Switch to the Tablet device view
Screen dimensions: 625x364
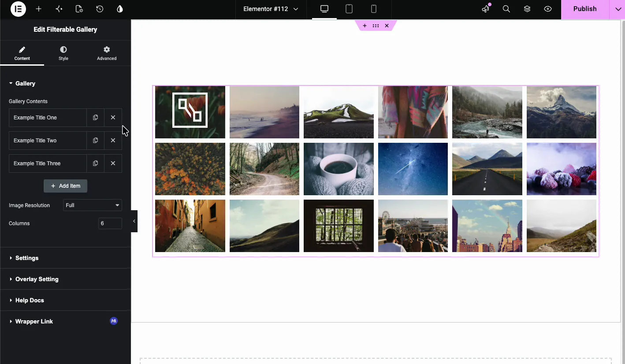tap(349, 9)
